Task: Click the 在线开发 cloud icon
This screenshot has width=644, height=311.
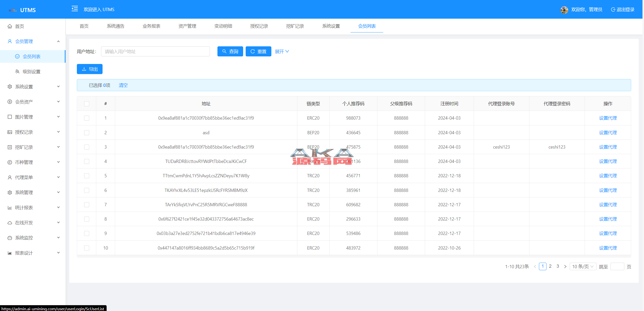Action: [x=10, y=223]
